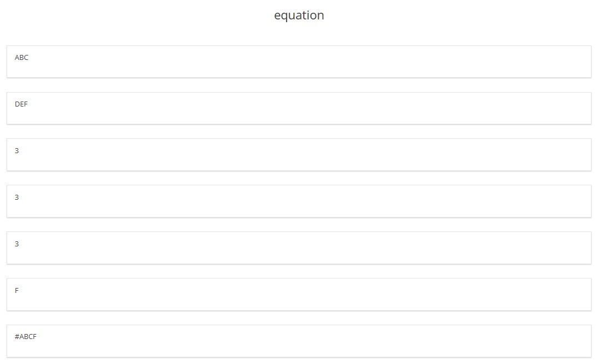
Task: Click the 'F' text label
Action: pyautogui.click(x=17, y=291)
